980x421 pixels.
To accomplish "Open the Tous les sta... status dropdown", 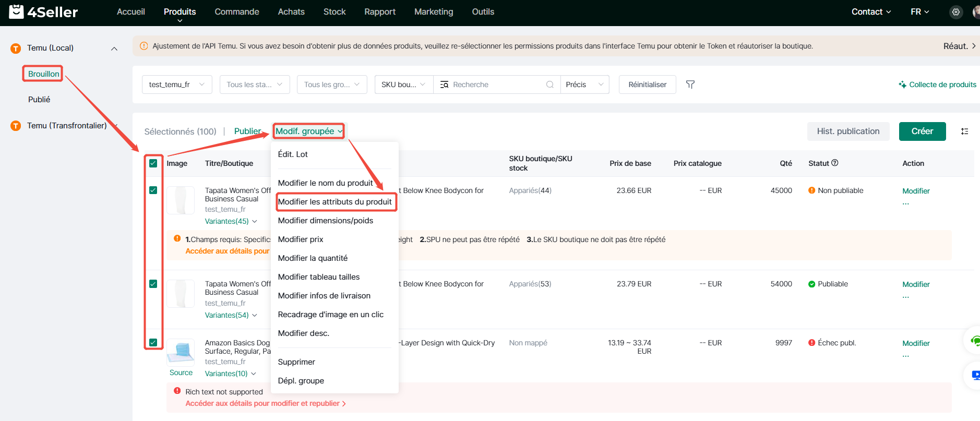I will pos(255,85).
